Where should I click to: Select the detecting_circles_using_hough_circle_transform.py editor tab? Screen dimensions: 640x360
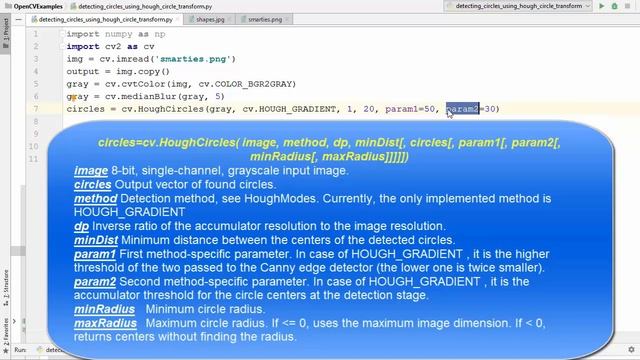click(x=105, y=19)
